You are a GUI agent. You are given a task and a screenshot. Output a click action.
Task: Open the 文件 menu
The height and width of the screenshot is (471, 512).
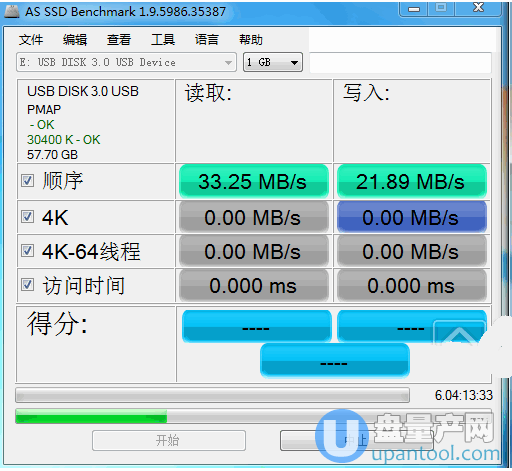(x=31, y=40)
